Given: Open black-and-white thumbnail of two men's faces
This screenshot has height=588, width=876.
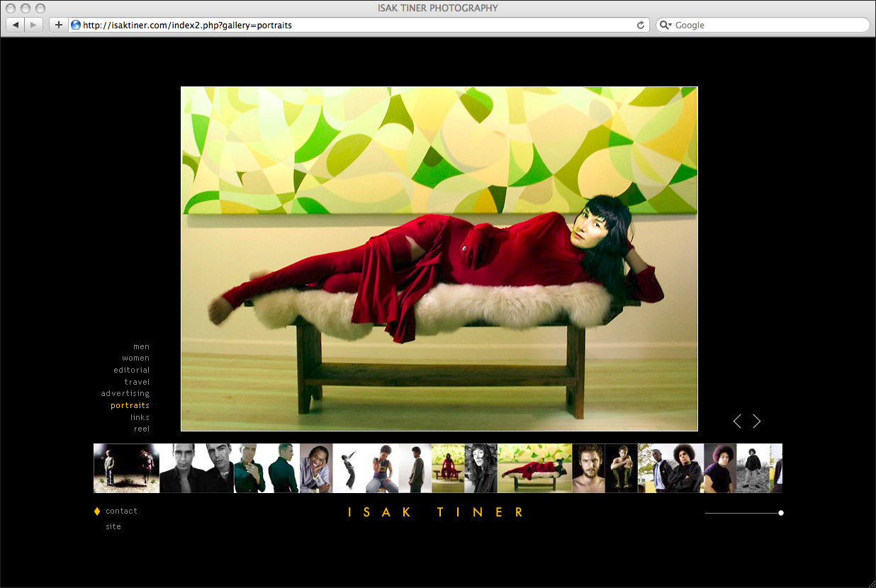Looking at the screenshot, I should pos(197,468).
